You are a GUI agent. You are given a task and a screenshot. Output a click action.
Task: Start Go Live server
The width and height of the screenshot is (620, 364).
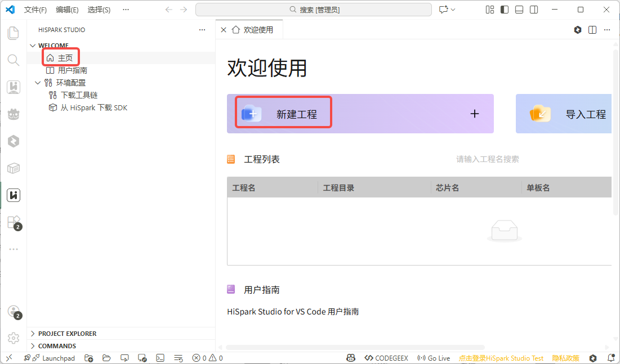(434, 358)
